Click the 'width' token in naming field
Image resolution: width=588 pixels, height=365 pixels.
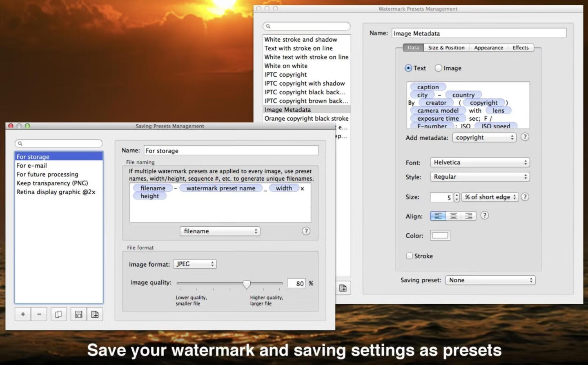[284, 188]
